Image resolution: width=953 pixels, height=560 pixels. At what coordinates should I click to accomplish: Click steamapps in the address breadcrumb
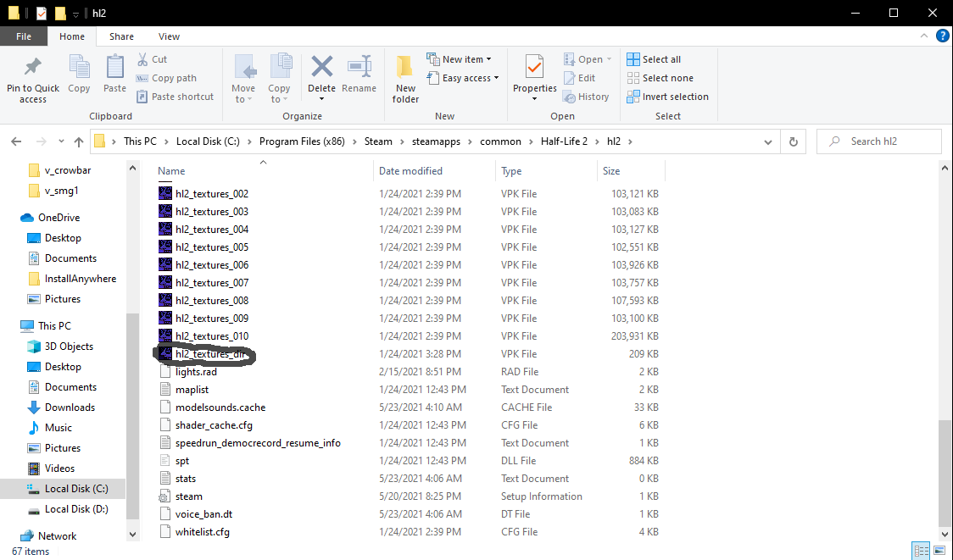pos(436,141)
